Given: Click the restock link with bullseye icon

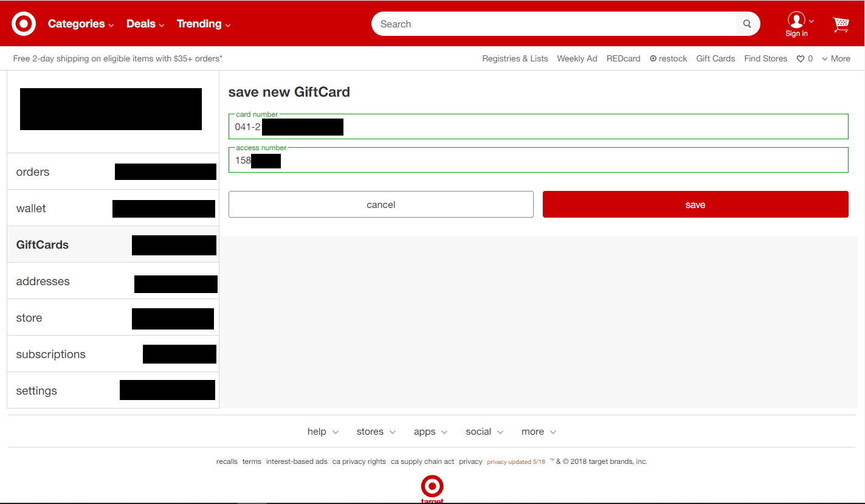Looking at the screenshot, I should 668,59.
